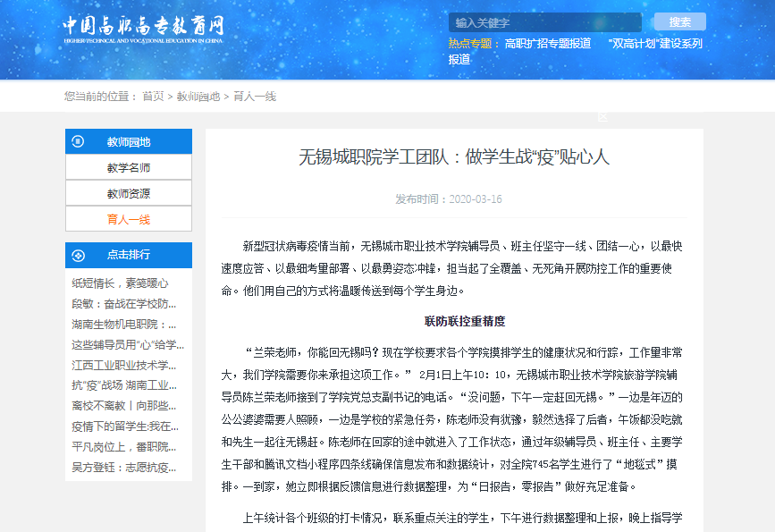The width and height of the screenshot is (775, 532).
Task: Open ranking article 湖南生物机电职院
Action: pos(124,325)
